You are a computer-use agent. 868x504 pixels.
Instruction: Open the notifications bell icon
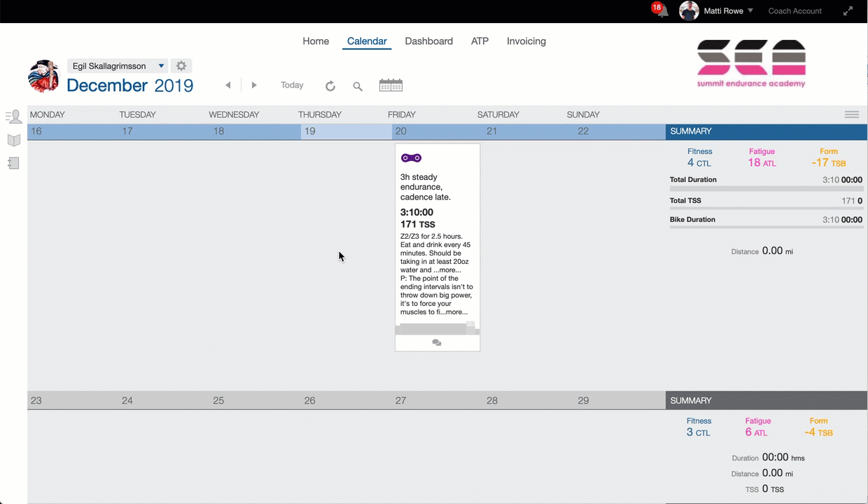(x=659, y=10)
